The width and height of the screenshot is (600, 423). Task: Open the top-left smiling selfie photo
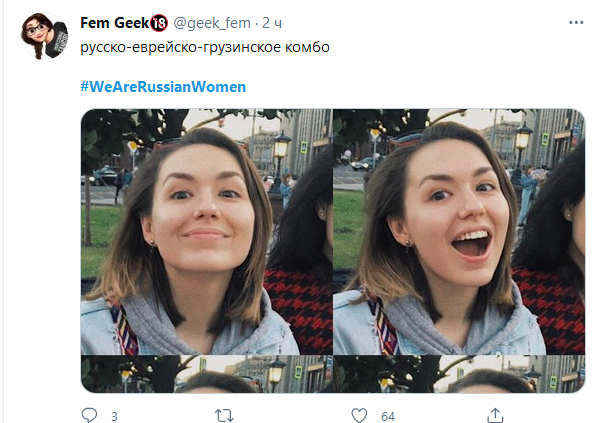pos(206,230)
